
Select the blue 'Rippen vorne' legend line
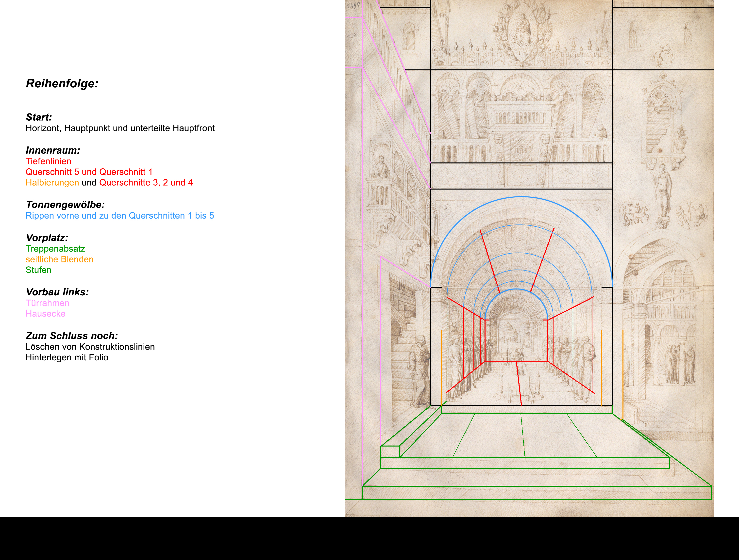tap(120, 216)
